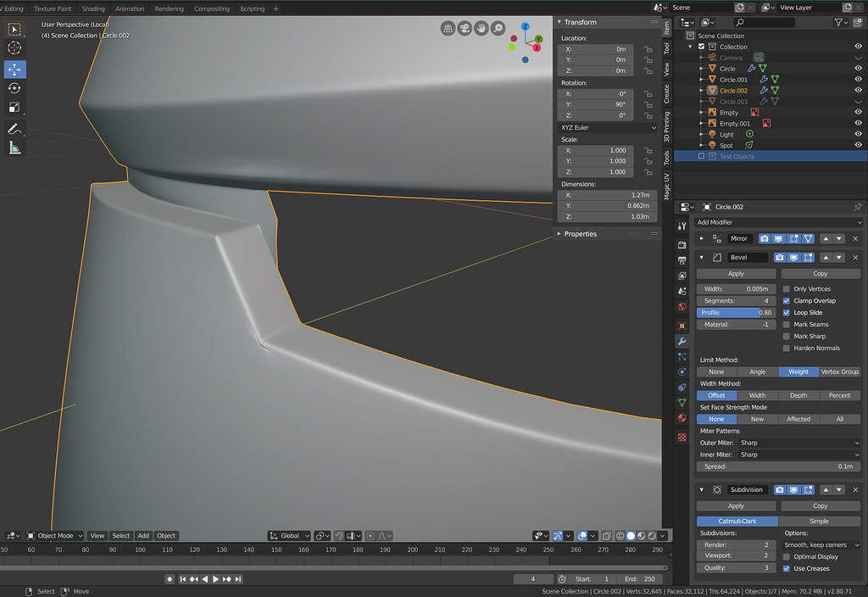Set width method to Percent
Screen dimensions: 868x597
839,395
